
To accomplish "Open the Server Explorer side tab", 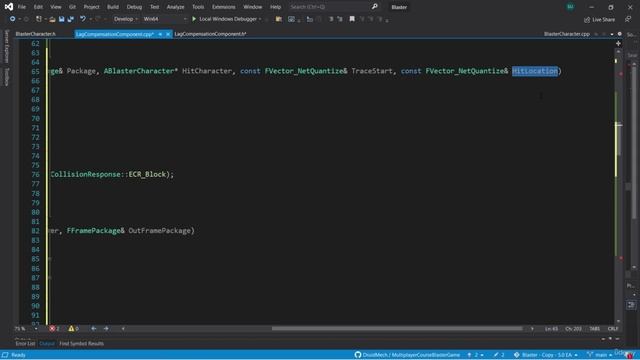I will (x=7, y=47).
